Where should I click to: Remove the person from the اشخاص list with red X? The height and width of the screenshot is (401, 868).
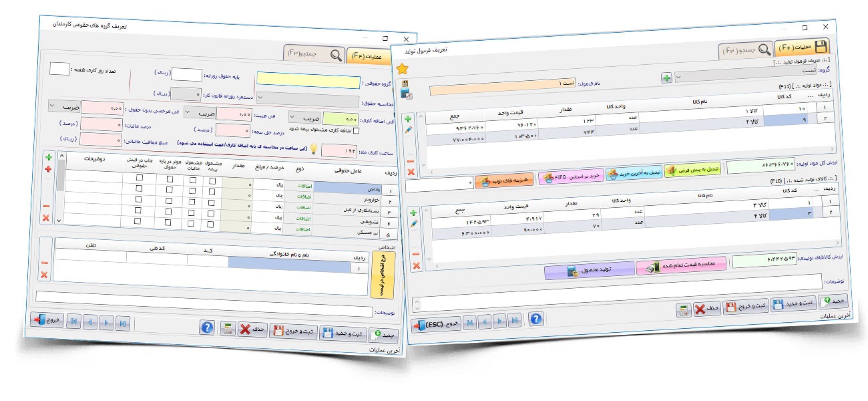point(44,275)
